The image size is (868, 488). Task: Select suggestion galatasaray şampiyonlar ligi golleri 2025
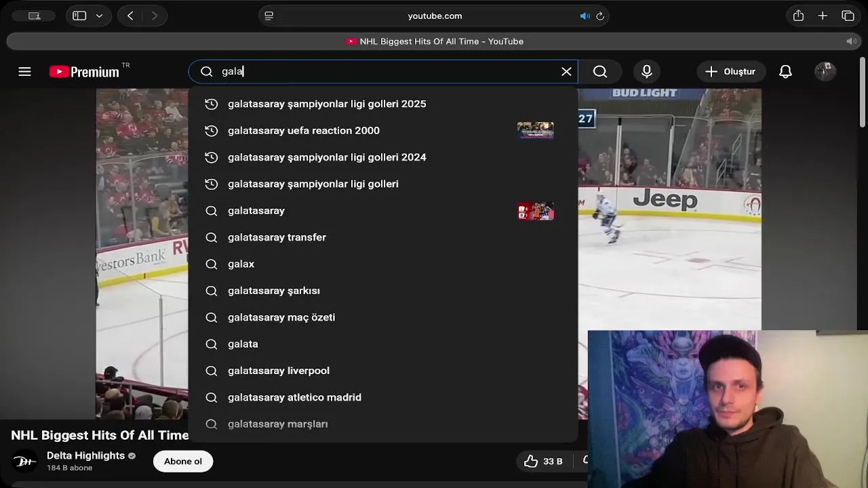[383, 104]
